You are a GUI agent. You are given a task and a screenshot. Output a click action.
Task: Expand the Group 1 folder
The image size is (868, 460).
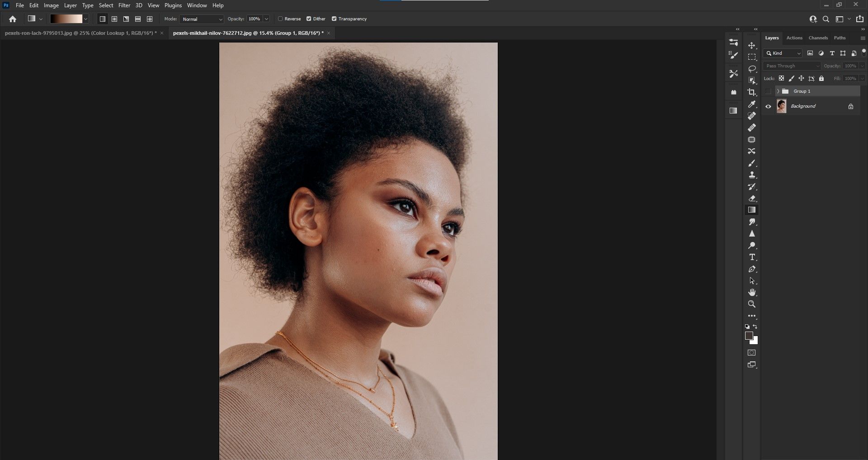point(778,91)
